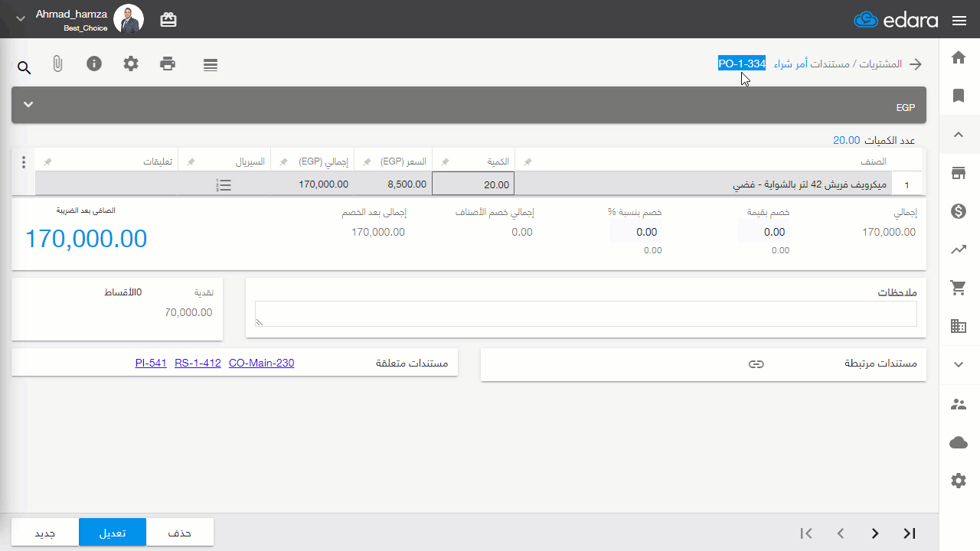The height and width of the screenshot is (551, 980).
Task: Open the bookmarks sidebar icon
Action: [958, 96]
